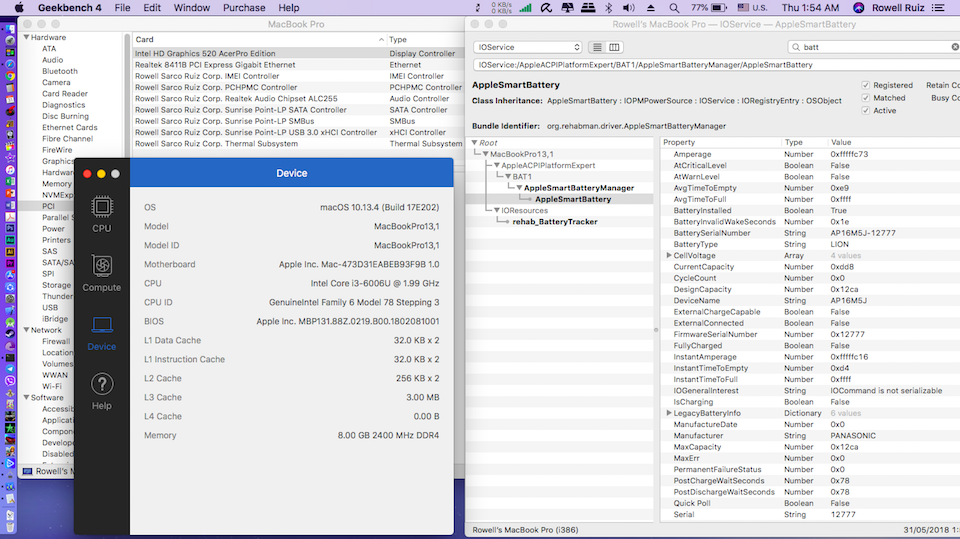
Task: Select Bluetooth in System Information sidebar
Action: [60, 71]
